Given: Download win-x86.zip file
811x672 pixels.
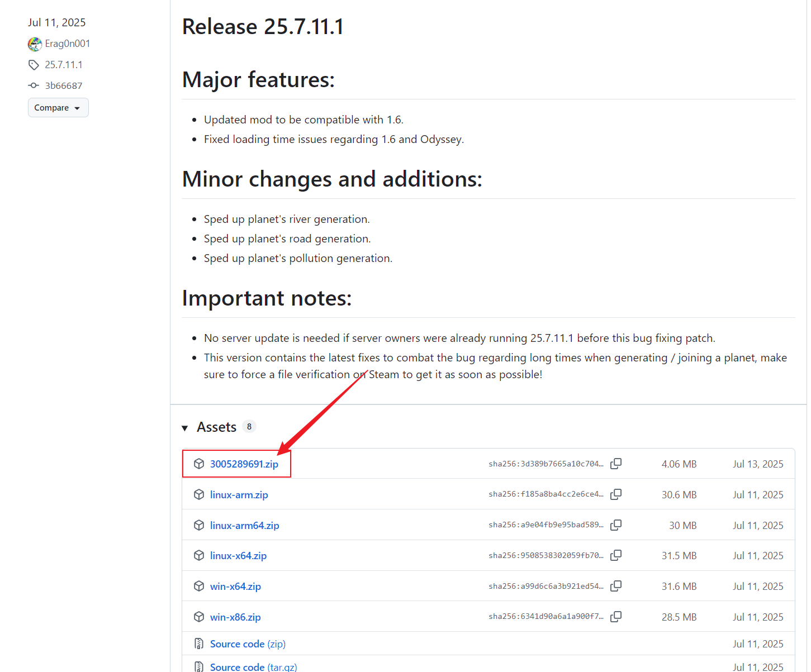Looking at the screenshot, I should 235,617.
